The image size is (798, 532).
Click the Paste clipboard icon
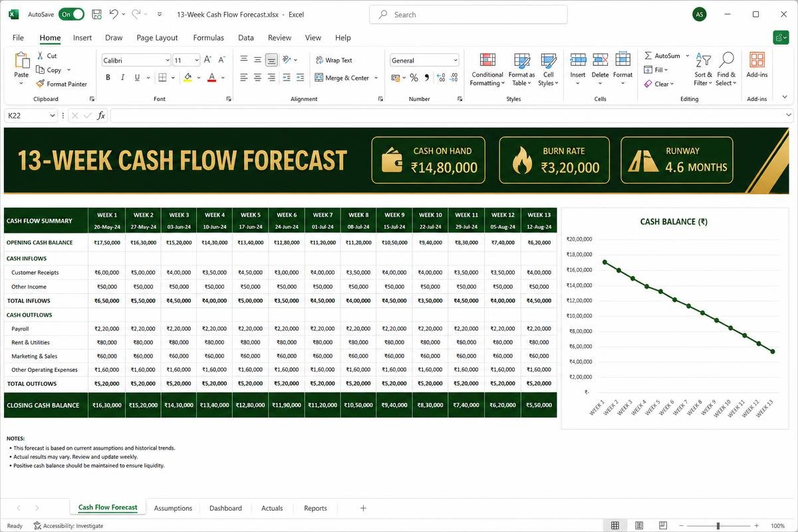point(21,61)
